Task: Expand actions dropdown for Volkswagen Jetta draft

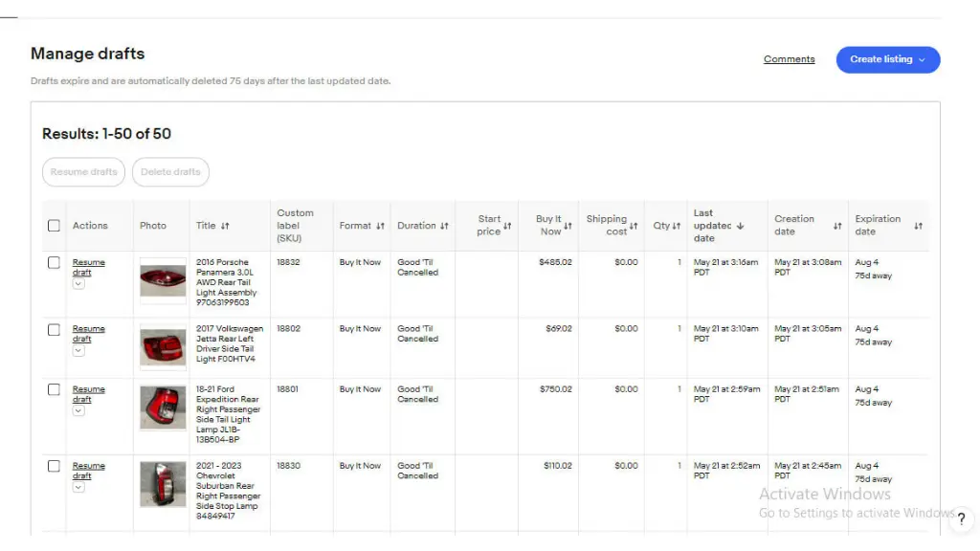Action: click(78, 351)
